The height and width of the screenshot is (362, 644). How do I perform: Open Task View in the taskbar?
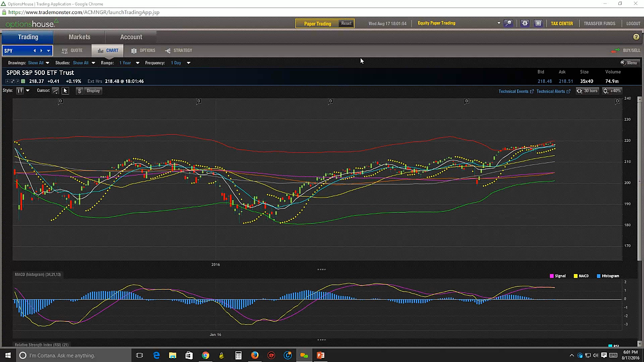point(139,355)
